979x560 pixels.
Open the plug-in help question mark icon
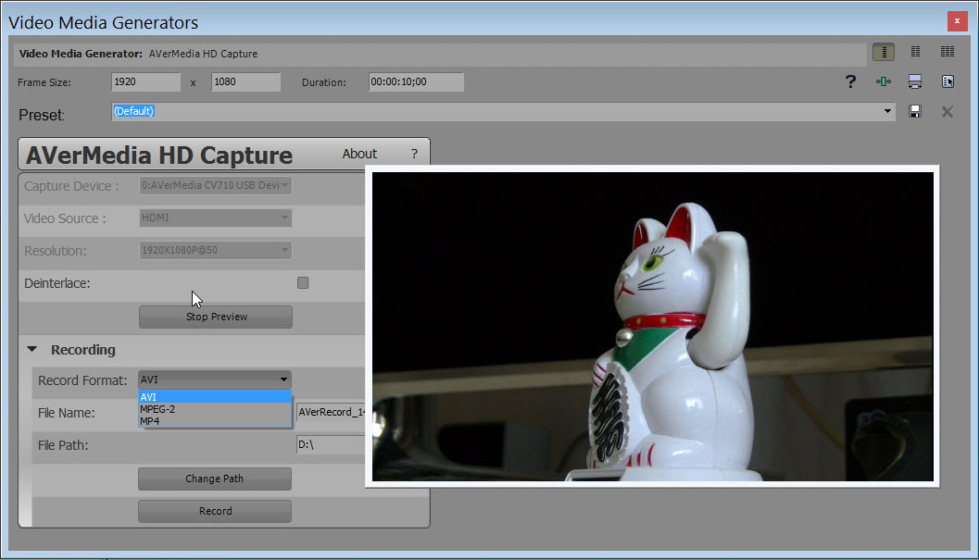click(850, 81)
